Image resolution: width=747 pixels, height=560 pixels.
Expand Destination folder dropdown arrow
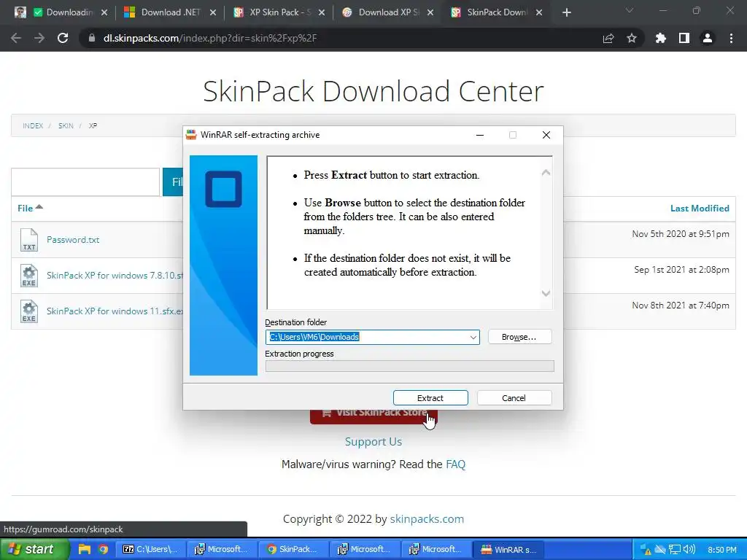473,337
